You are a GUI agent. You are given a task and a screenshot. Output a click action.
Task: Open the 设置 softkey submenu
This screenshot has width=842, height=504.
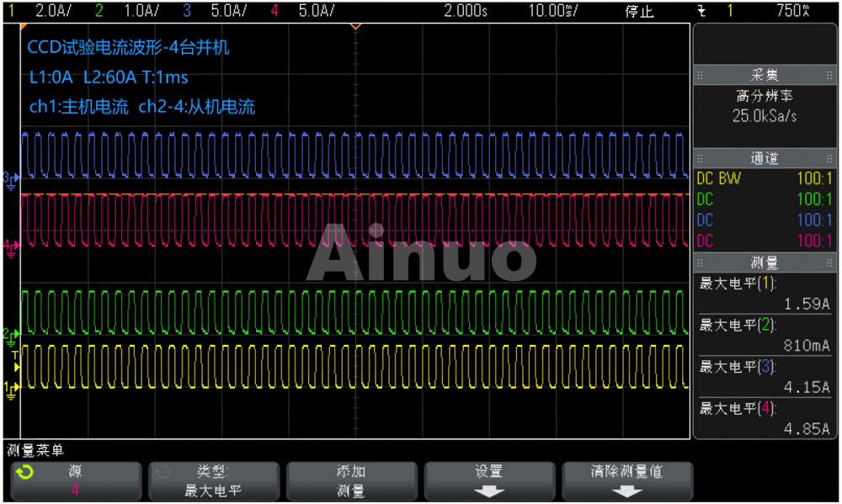[489, 481]
